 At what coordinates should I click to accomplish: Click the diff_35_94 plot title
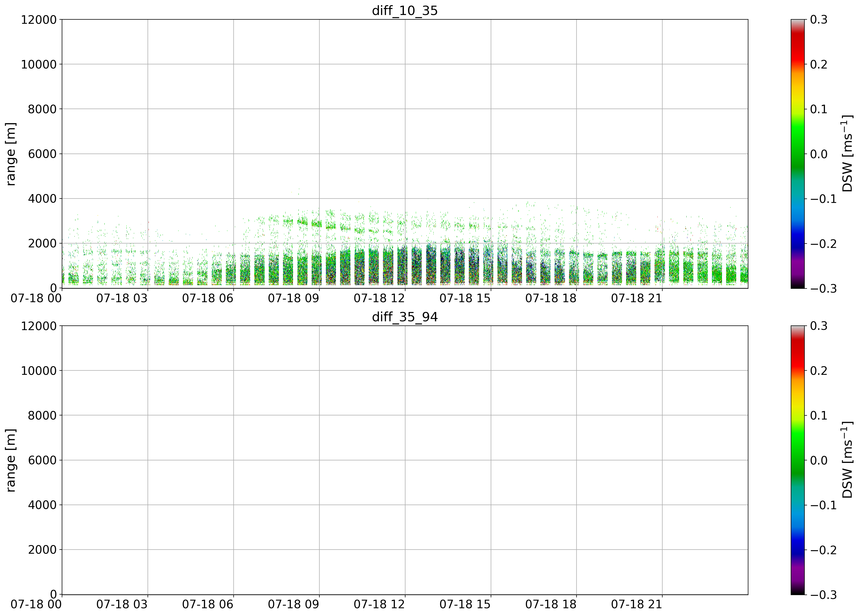tap(405, 317)
